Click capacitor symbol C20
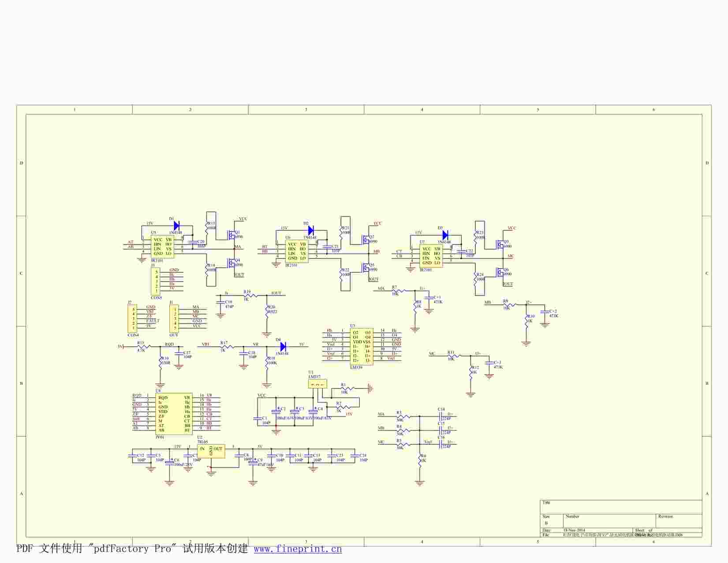Viewport: 728px width, 563px height. (192, 242)
